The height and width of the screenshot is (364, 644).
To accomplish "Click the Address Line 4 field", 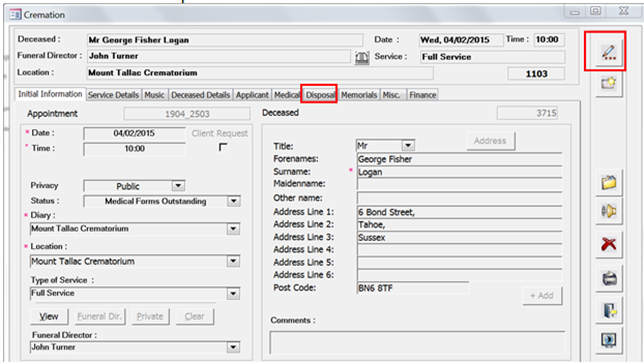I will [x=459, y=250].
